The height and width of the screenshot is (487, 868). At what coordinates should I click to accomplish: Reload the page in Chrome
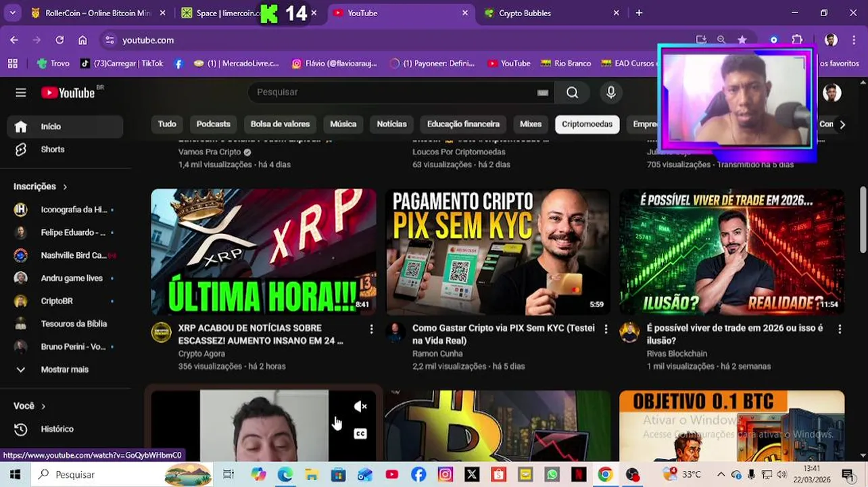click(x=59, y=40)
